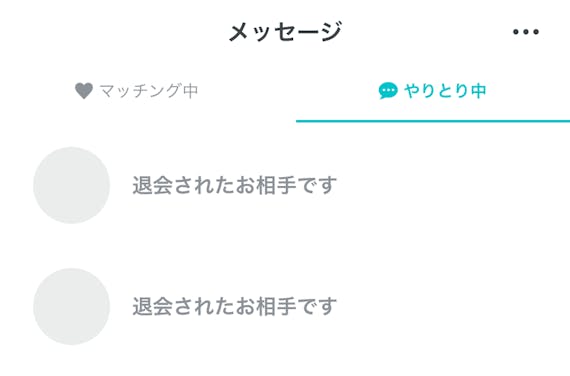Open the upper withdrawn partner message row
The height and width of the screenshot is (376, 570).
285,185
